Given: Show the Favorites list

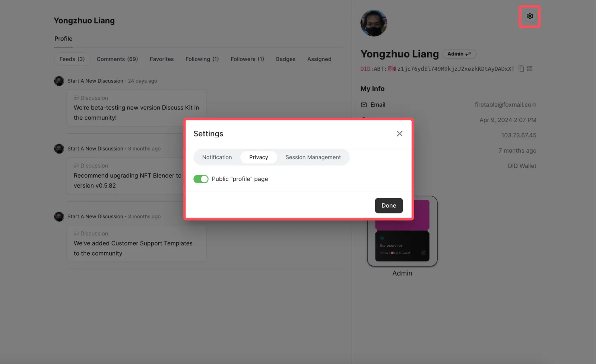Looking at the screenshot, I should pyautogui.click(x=162, y=59).
